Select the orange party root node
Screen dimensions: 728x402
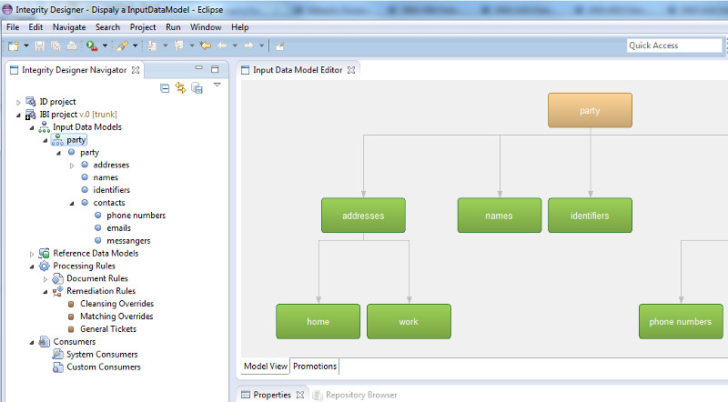click(590, 110)
